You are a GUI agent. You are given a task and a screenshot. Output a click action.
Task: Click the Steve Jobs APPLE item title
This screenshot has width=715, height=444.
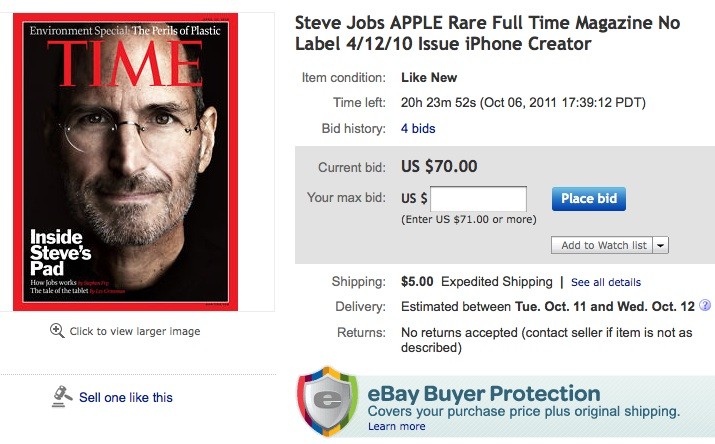498,33
